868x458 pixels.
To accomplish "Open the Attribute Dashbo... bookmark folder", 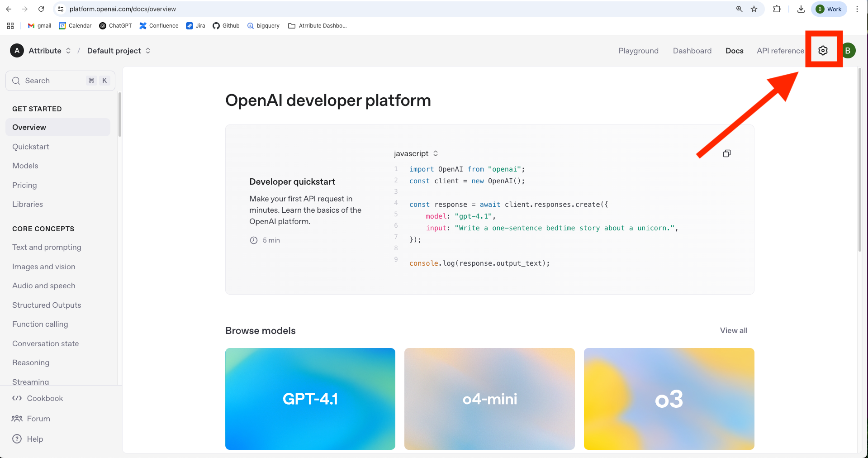I will 318,26.
